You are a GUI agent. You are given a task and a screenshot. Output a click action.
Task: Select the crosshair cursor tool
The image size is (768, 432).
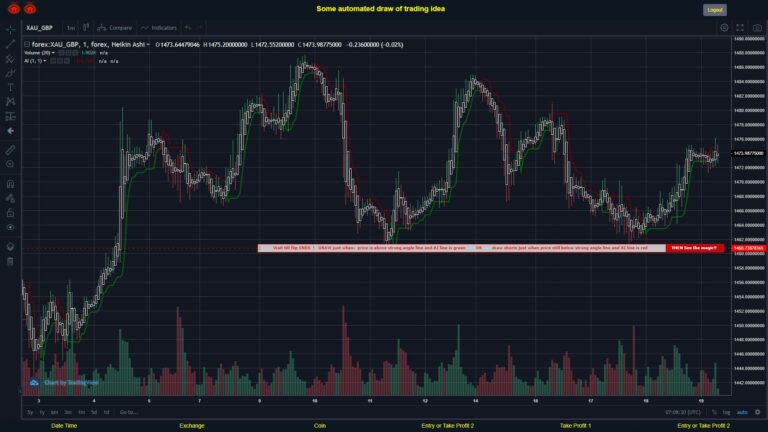tap(10, 29)
